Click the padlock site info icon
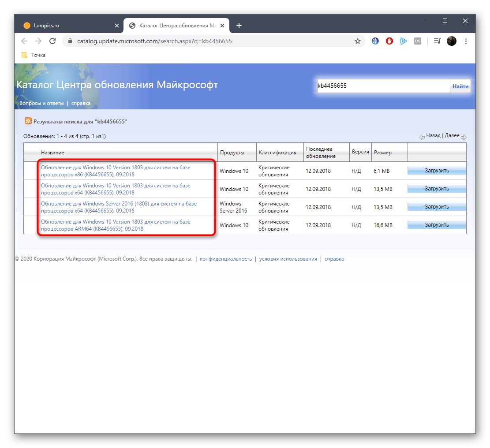The image size is (490, 448). pos(70,41)
